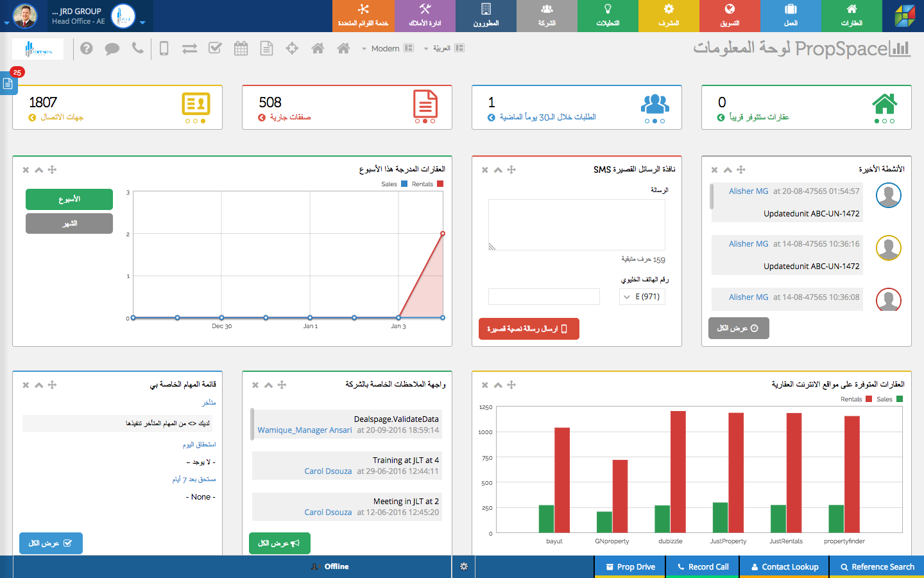
Task: Collapse the portal listings chart widget
Action: pos(498,385)
